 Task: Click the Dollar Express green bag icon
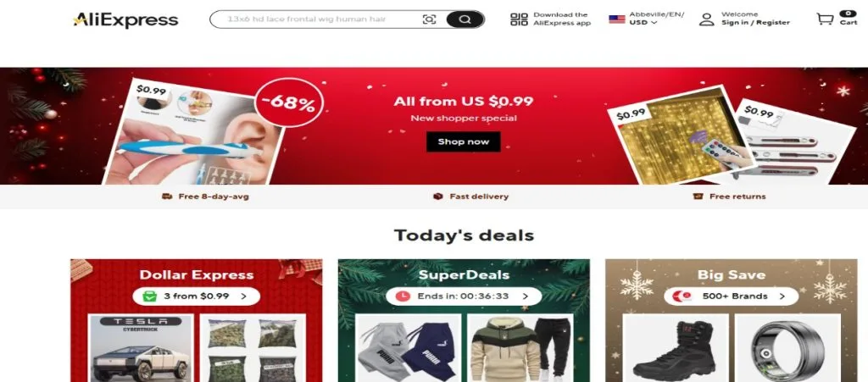pyautogui.click(x=149, y=296)
